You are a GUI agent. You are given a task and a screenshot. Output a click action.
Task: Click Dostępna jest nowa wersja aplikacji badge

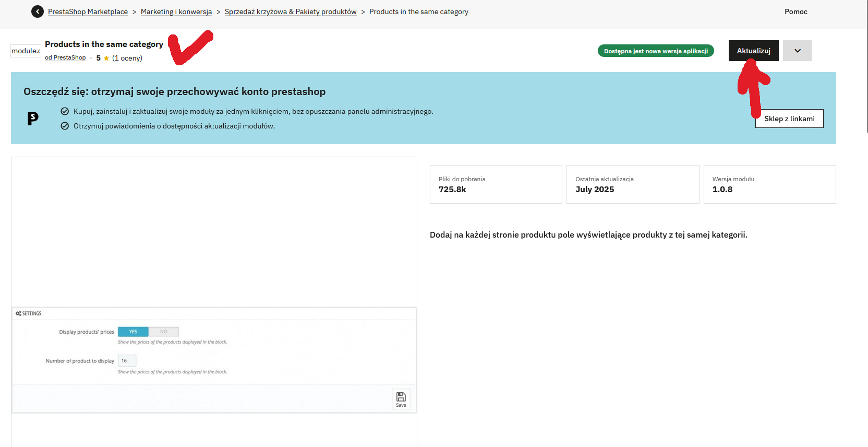656,51
